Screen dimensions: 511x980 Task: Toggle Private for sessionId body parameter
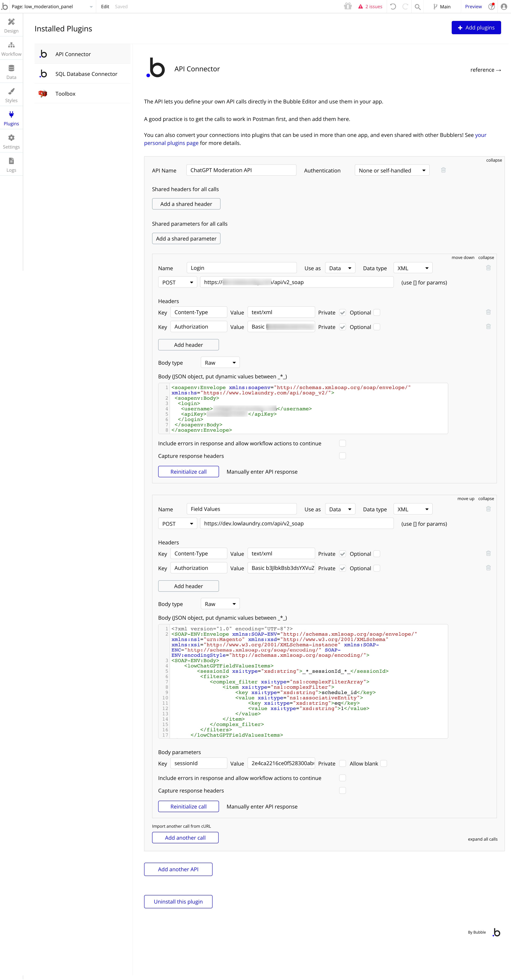click(x=342, y=764)
